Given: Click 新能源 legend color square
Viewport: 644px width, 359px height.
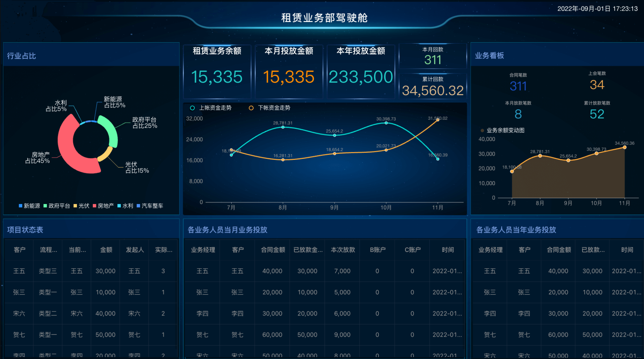Looking at the screenshot, I should (x=21, y=206).
